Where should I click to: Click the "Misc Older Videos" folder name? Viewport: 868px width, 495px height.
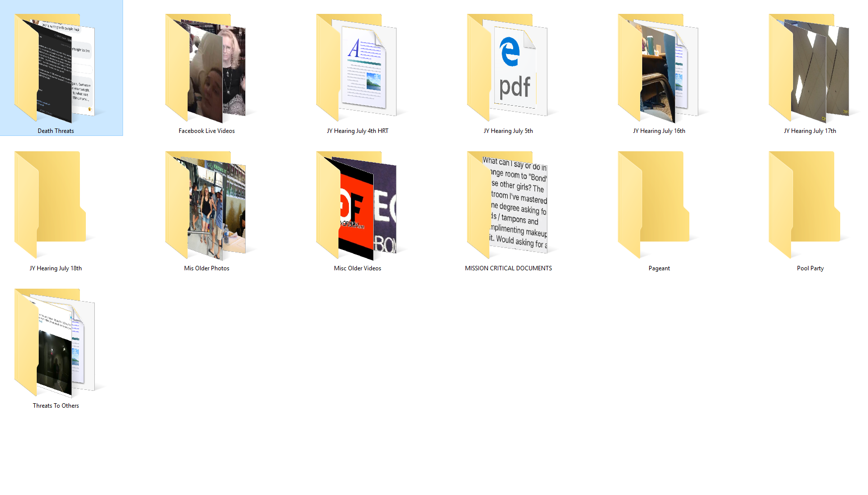tap(357, 268)
